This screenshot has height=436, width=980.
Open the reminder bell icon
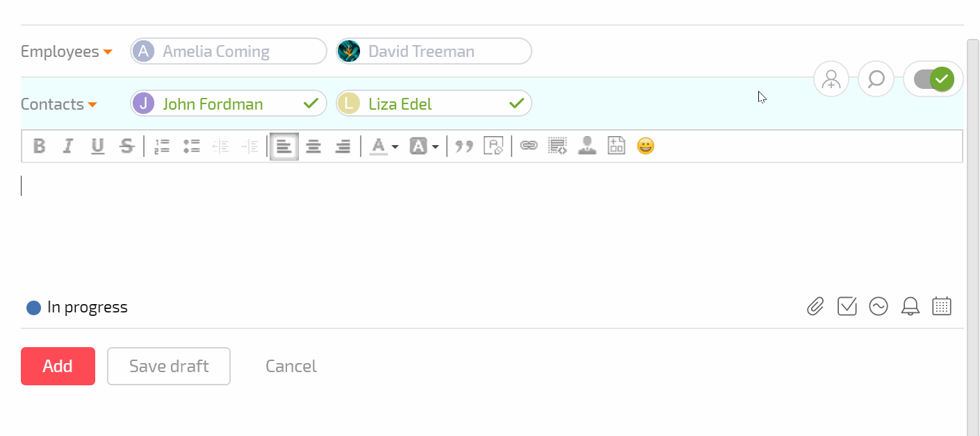(x=910, y=306)
